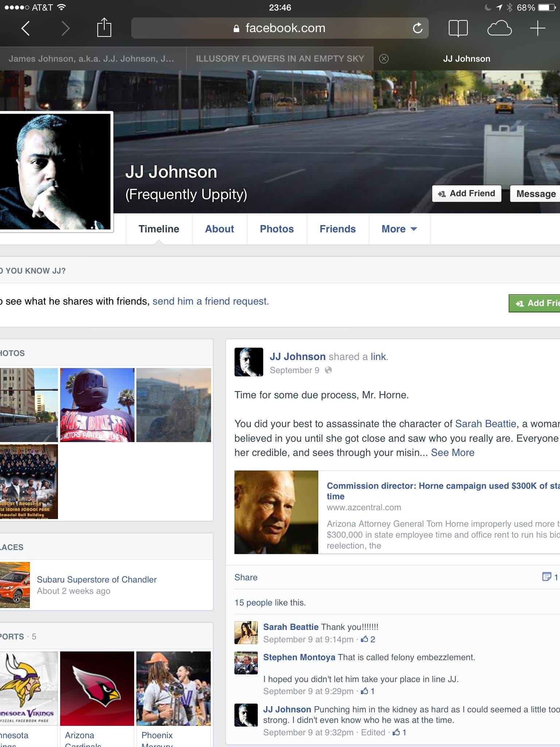Click the thumbs-up count on Stephen's comment

(367, 691)
